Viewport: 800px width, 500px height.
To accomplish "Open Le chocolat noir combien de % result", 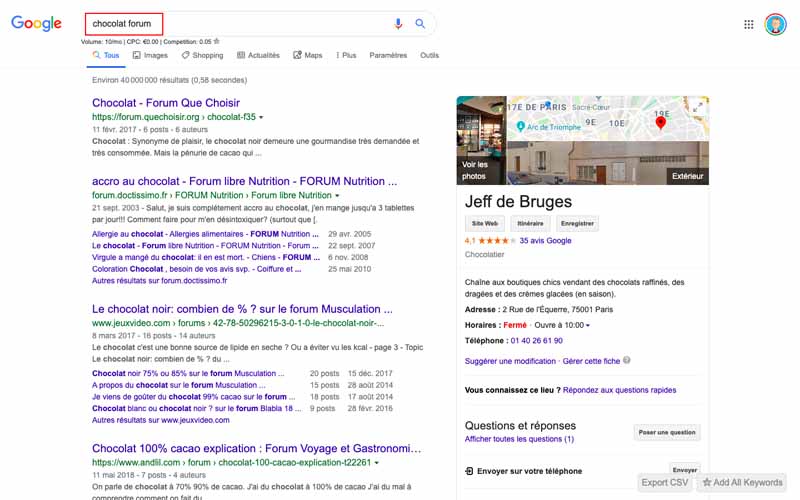I will tap(242, 309).
